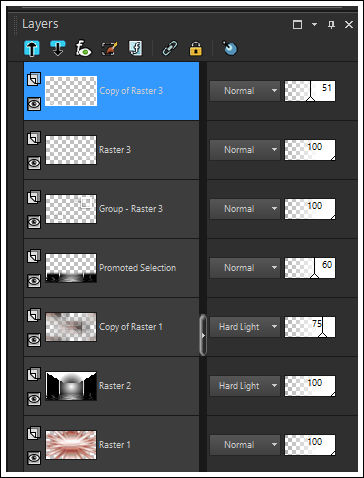Open the layer effects visibility icon
This screenshot has height=478, width=364.
pyautogui.click(x=83, y=48)
